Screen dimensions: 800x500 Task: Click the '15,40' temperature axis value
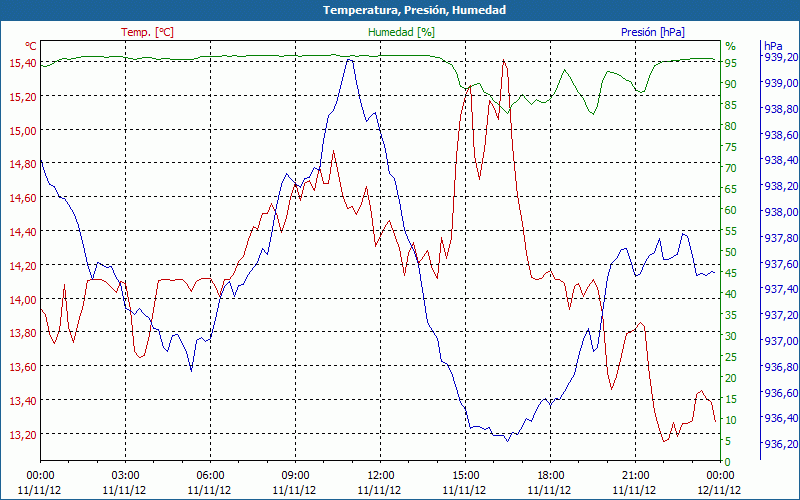[x=23, y=63]
